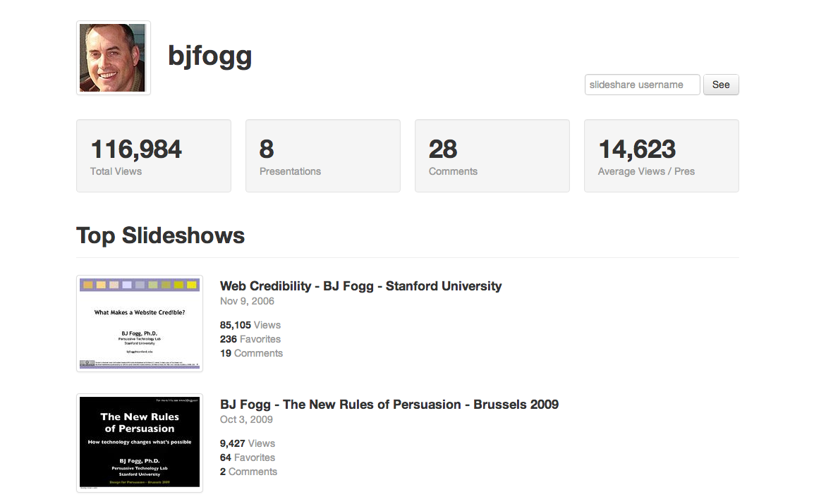
Task: Click the 64 Favorites count
Action: (x=248, y=457)
